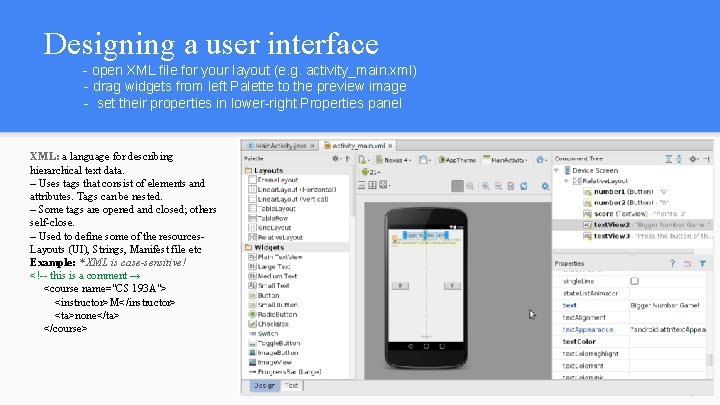The height and width of the screenshot is (405, 720).
Task: Select ToggleButton widget in Palette
Action: pos(275,343)
